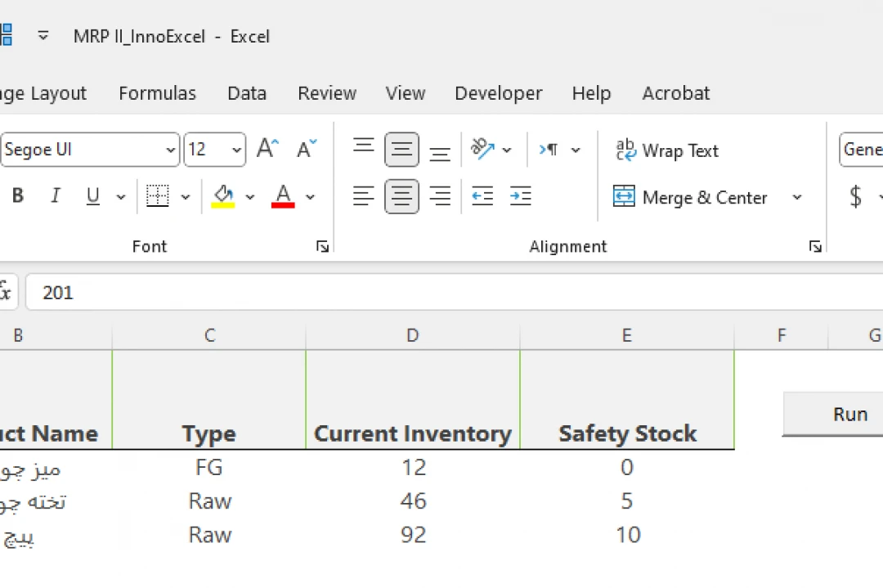Click the Accounting Number Format dollar icon
Screen dimensions: 883x588
856,196
